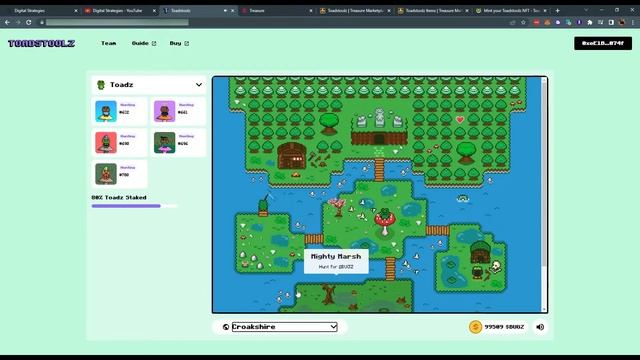Image resolution: width=640 pixels, height=360 pixels.
Task: Click the wooden barn cabin on the map
Action: [x=291, y=156]
